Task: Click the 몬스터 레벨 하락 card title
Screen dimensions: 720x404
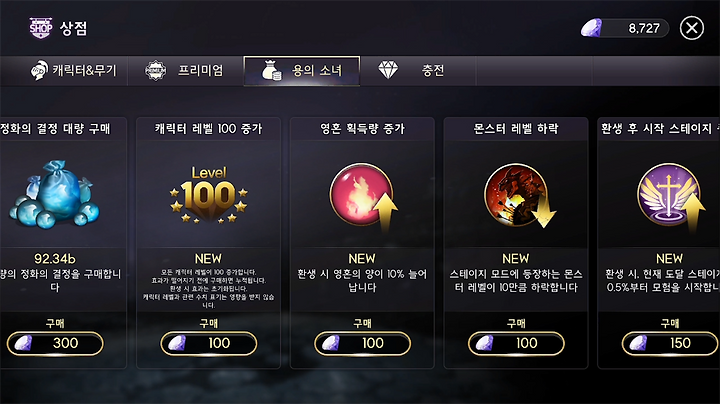Action: [516, 129]
